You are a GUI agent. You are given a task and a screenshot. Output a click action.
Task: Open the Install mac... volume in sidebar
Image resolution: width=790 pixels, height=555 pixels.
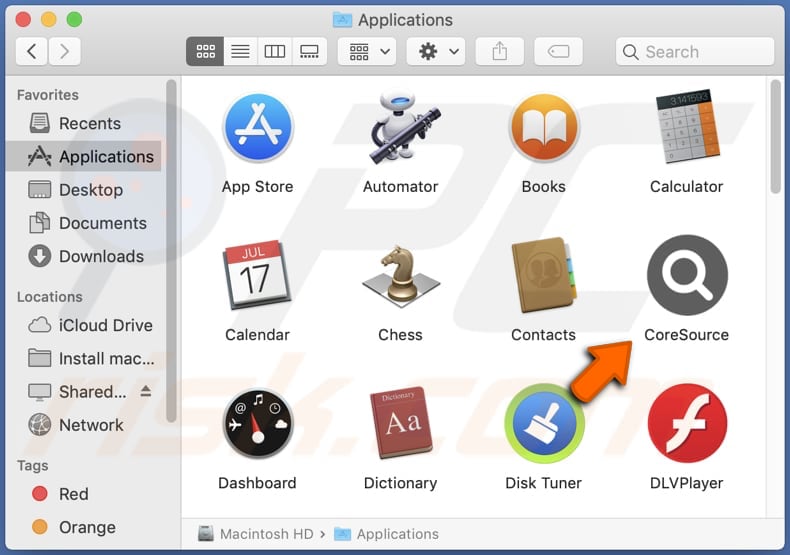pos(83,359)
